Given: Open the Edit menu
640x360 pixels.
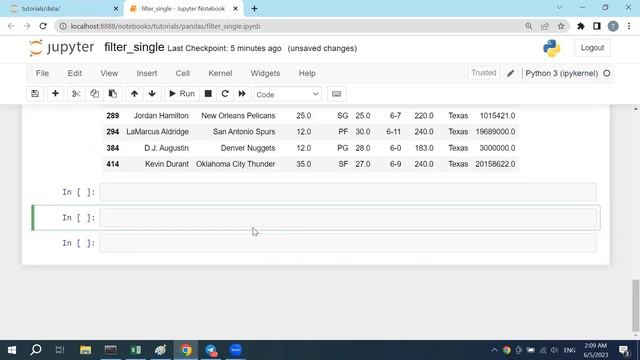Looking at the screenshot, I should [75, 73].
